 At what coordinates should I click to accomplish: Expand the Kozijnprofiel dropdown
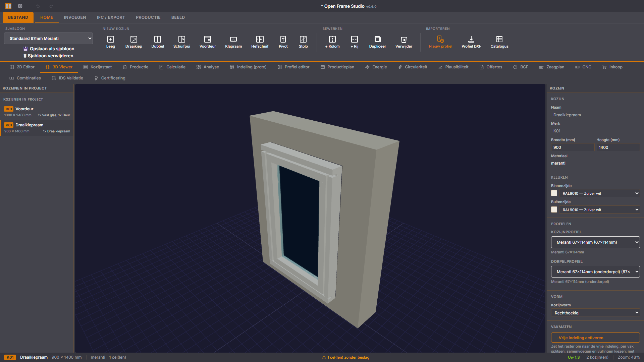click(595, 242)
